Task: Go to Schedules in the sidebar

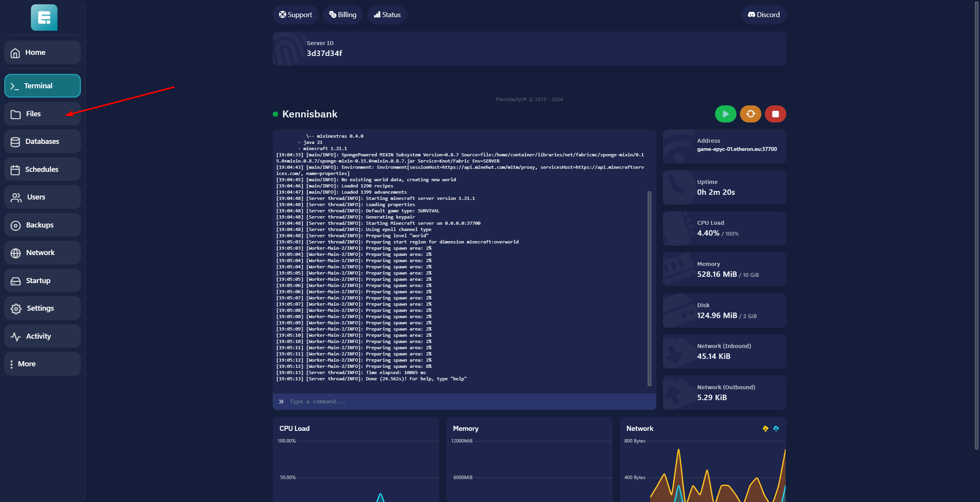Action: click(42, 170)
